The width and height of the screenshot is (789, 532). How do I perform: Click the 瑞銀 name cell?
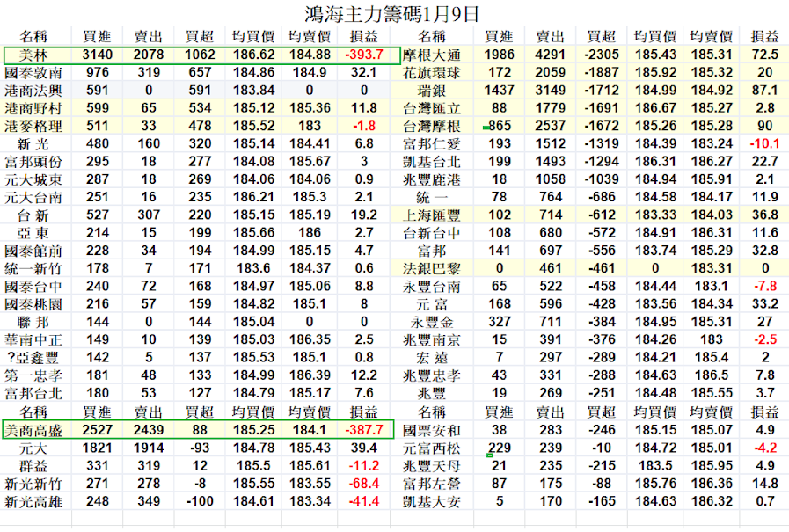432,91
